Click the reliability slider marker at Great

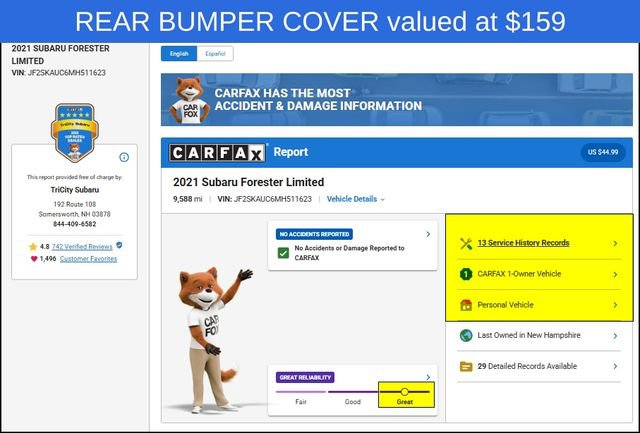(x=404, y=392)
